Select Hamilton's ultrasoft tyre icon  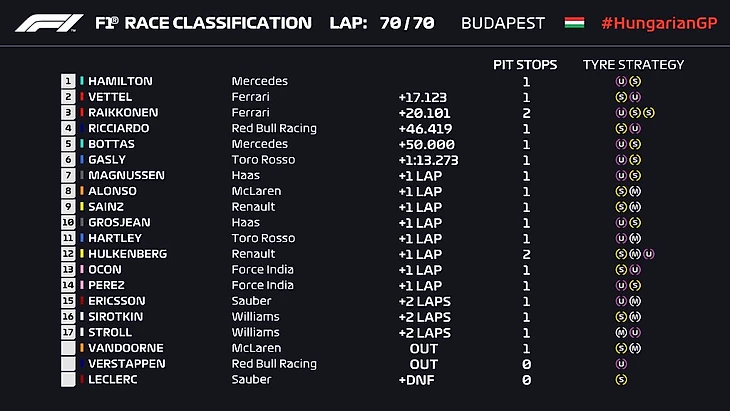(x=621, y=81)
